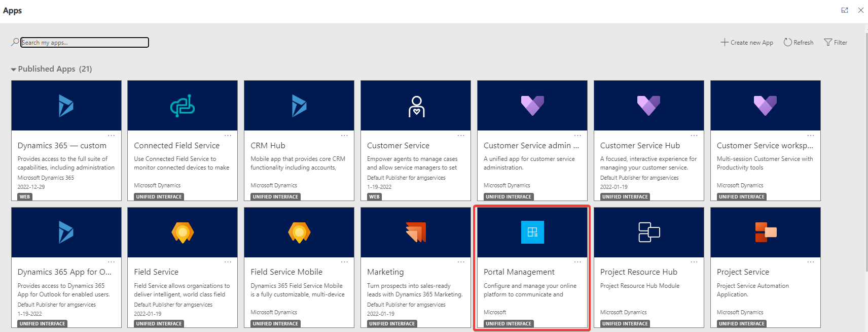Click the Project Service app icon

[766, 232]
